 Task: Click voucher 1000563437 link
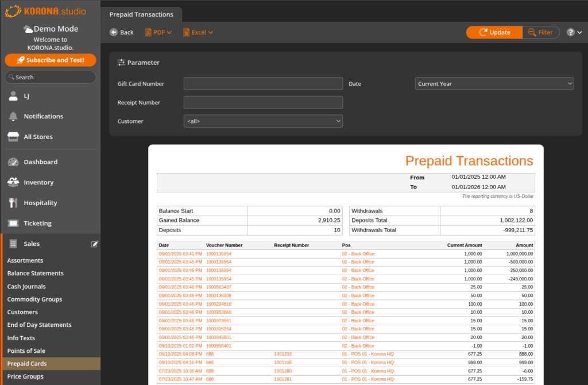pos(219,287)
